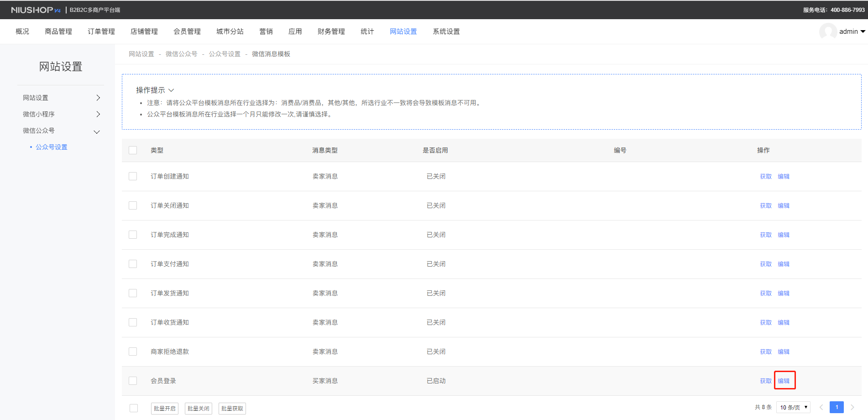Check the 订单发货通知 row checkbox
The height and width of the screenshot is (420, 868).
click(x=133, y=293)
